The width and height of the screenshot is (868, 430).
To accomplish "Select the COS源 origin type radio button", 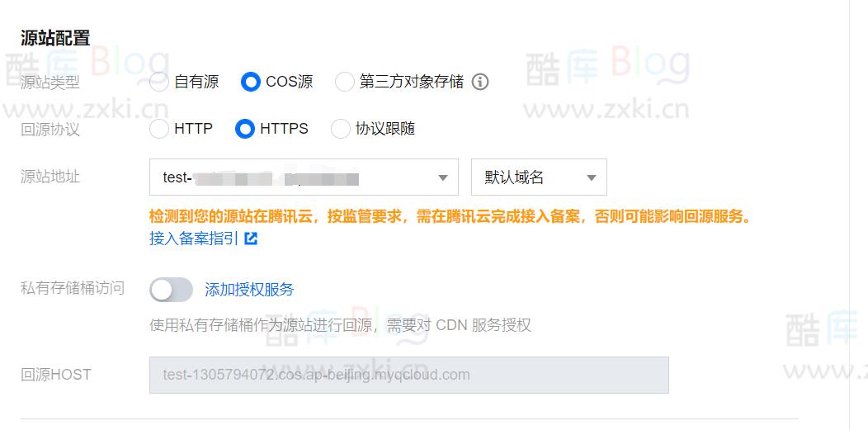I will [x=250, y=82].
